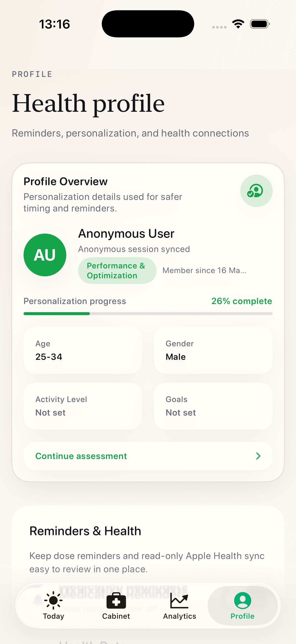Select the Profile person icon tab

242,600
